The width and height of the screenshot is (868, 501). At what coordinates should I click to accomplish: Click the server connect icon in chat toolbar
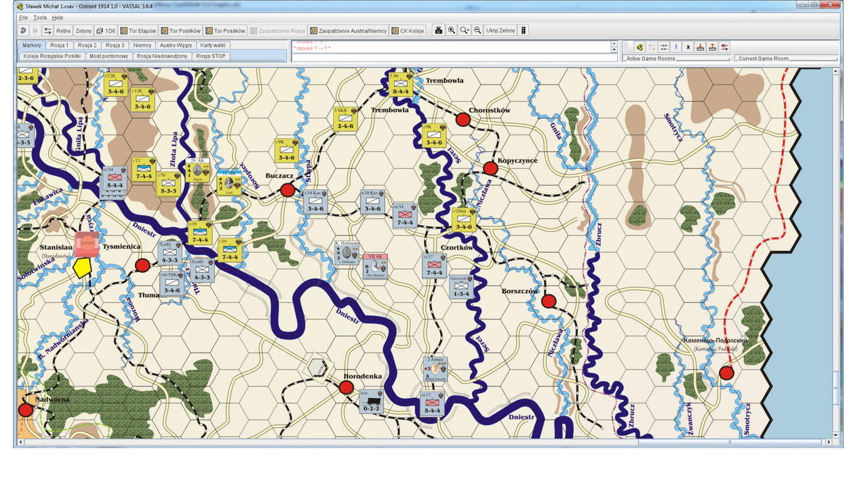639,47
